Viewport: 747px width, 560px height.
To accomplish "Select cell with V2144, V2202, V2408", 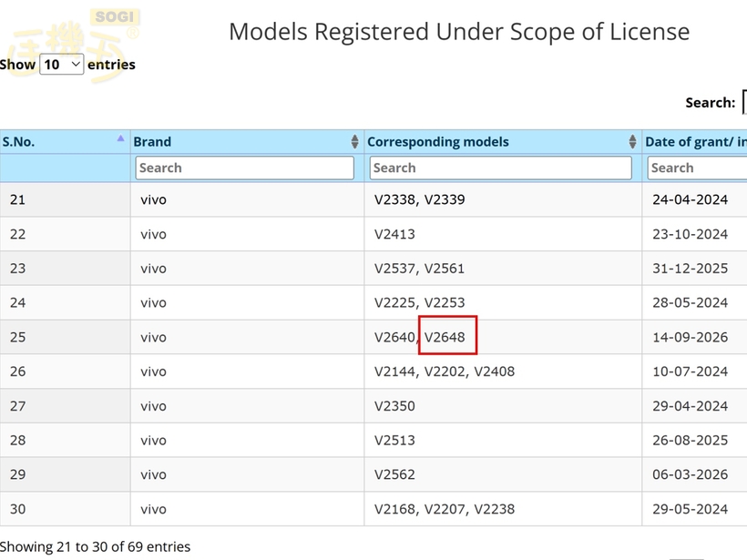I will 503,372.
